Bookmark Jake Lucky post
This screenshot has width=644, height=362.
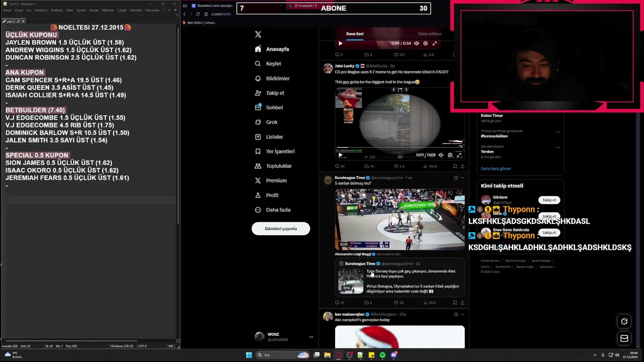point(454,166)
